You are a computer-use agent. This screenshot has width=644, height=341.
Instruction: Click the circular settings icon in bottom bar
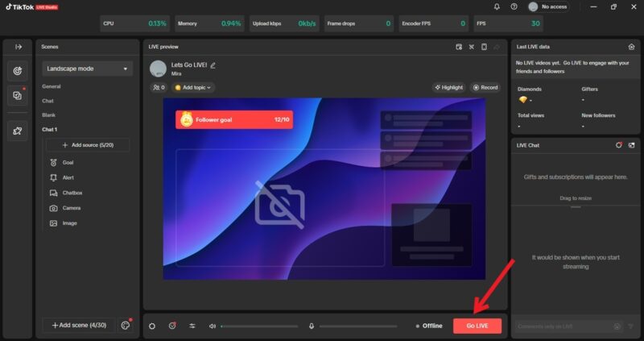point(152,326)
